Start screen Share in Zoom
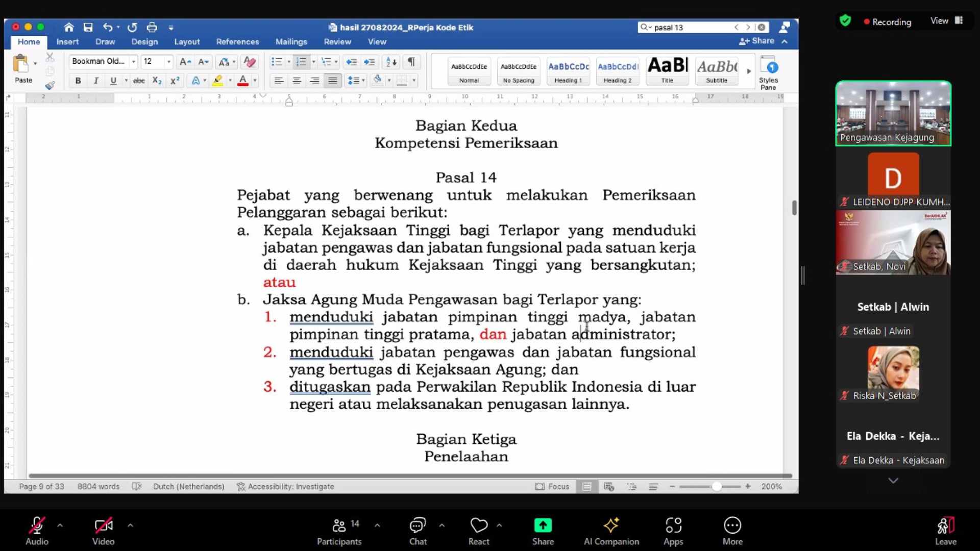 [543, 531]
